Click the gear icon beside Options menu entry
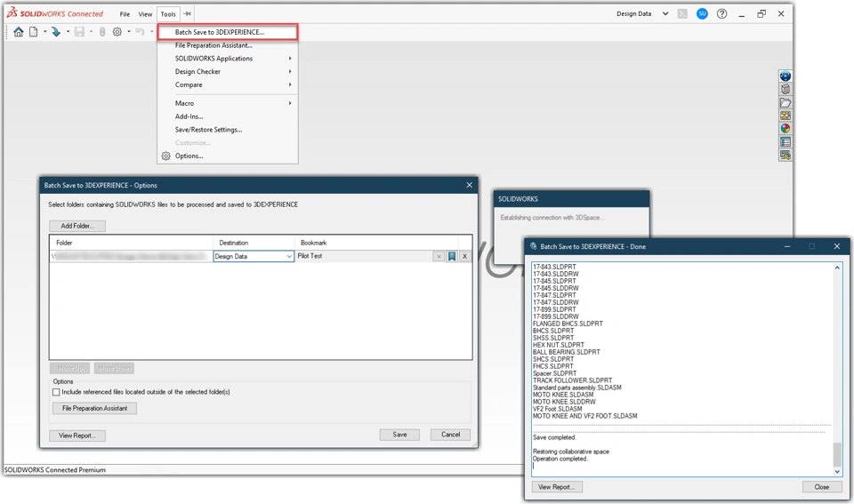Image resolution: width=854 pixels, height=504 pixels. coord(166,156)
